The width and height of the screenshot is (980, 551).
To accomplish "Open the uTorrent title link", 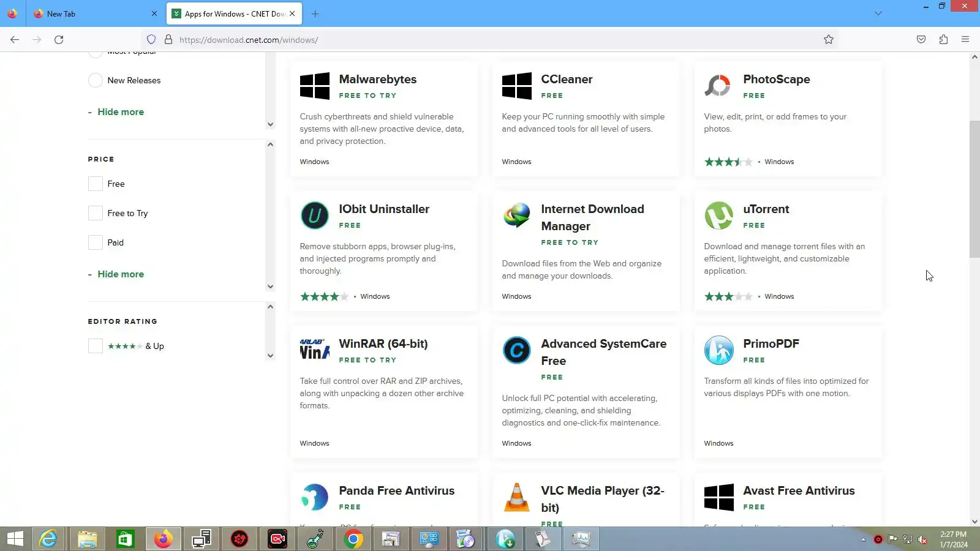I will point(766,209).
